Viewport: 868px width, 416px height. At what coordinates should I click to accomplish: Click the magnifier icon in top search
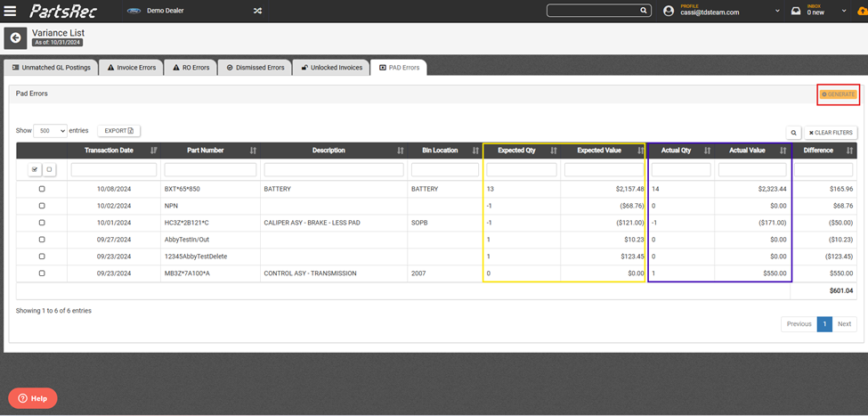pos(643,11)
